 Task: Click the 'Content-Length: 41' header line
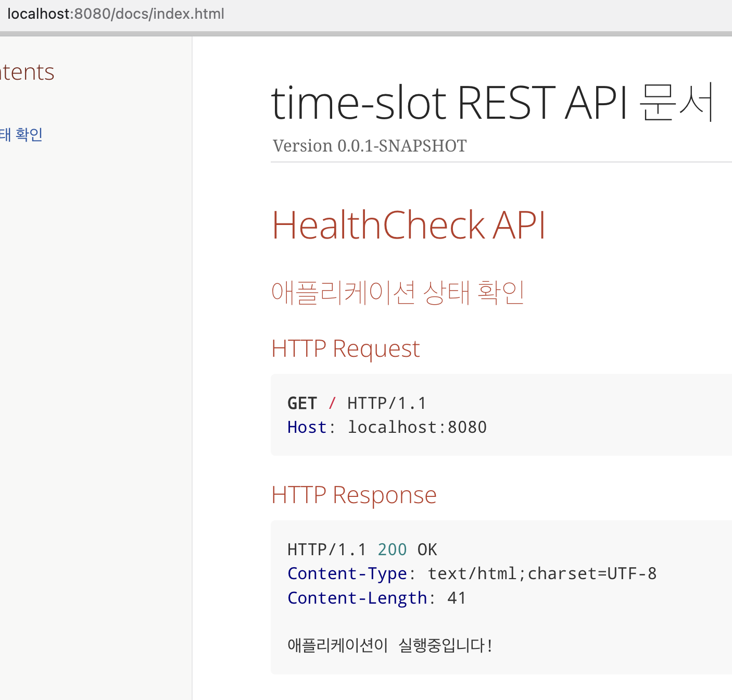pyautogui.click(x=376, y=598)
